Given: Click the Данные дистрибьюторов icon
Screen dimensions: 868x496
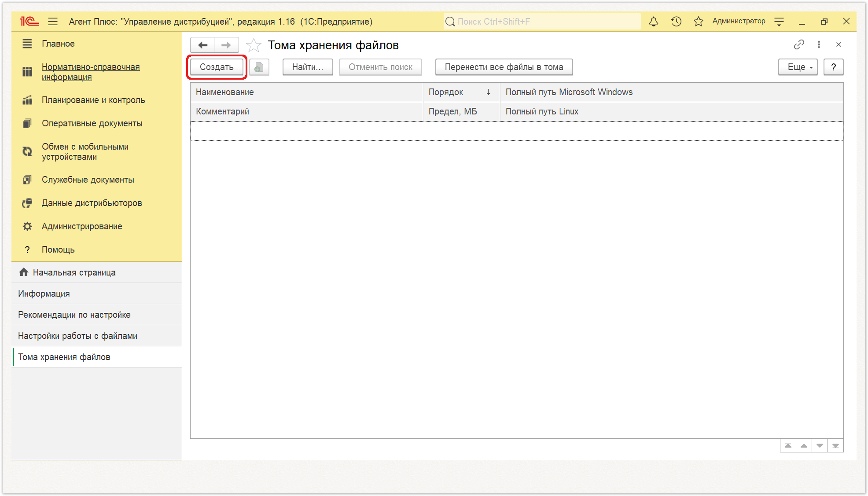Looking at the screenshot, I should 27,203.
